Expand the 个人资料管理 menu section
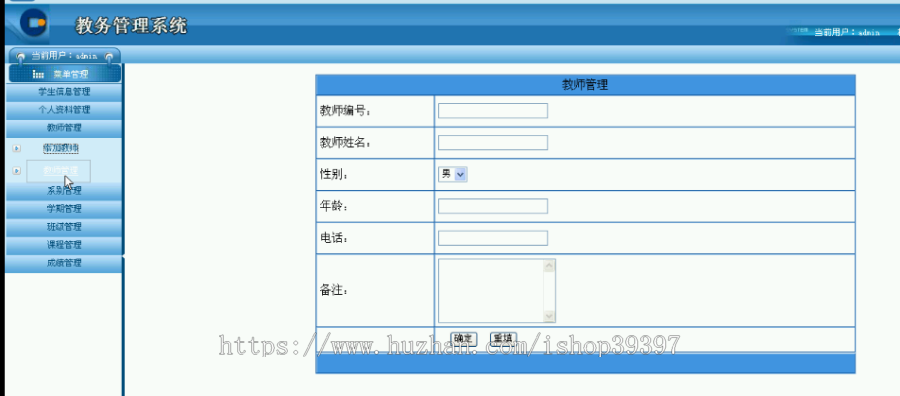This screenshot has width=900, height=396. [64, 110]
